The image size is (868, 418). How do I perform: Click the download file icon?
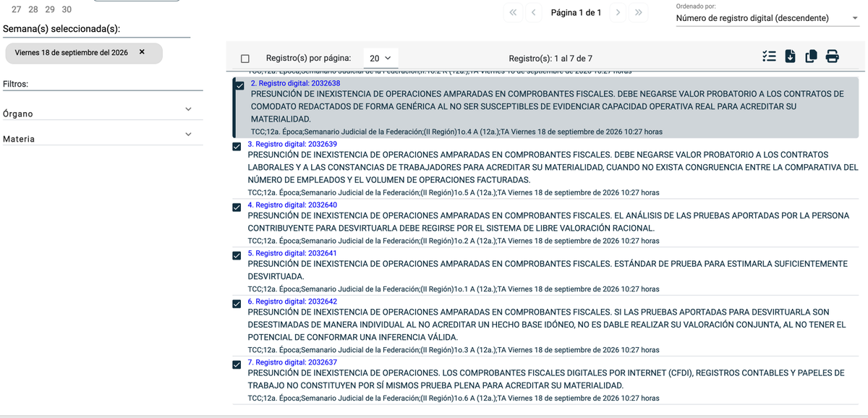coord(790,56)
